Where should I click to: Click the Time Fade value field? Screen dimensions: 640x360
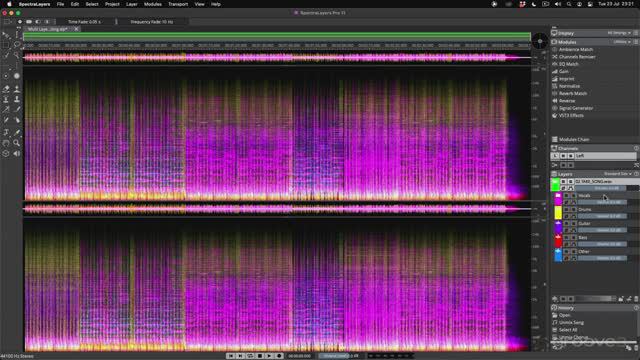pyautogui.click(x=84, y=22)
